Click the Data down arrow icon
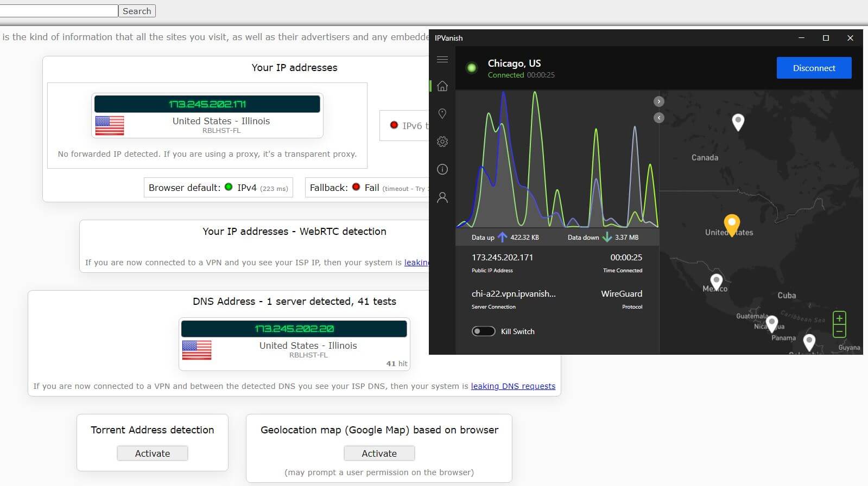Viewport: 868px width, 486px height. 607,237
